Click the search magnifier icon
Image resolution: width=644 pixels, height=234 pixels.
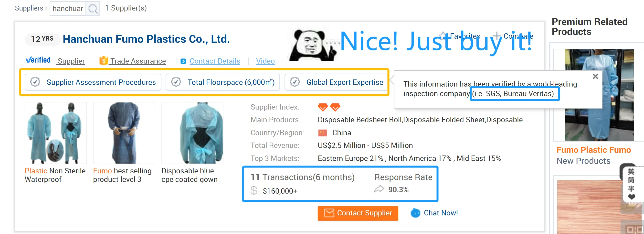point(93,9)
